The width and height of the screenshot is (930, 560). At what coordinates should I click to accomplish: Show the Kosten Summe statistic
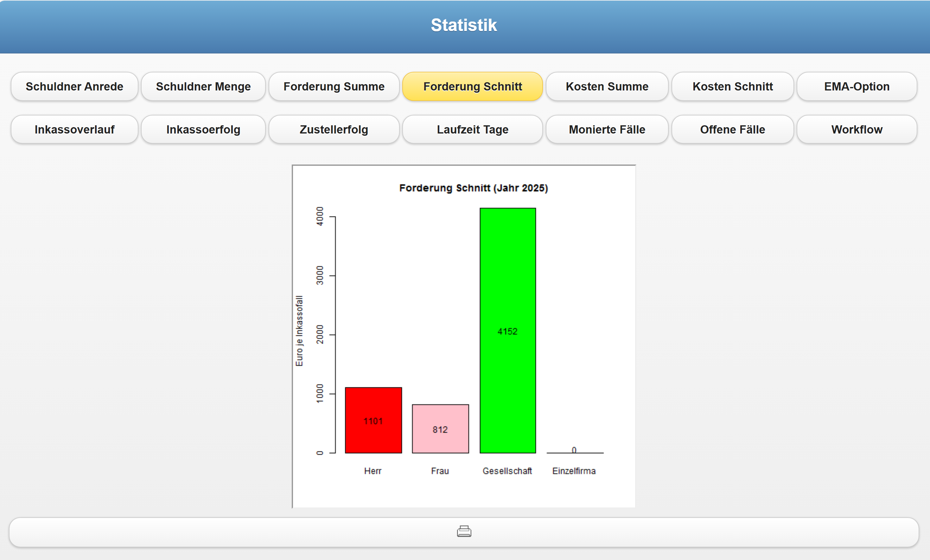click(x=607, y=86)
